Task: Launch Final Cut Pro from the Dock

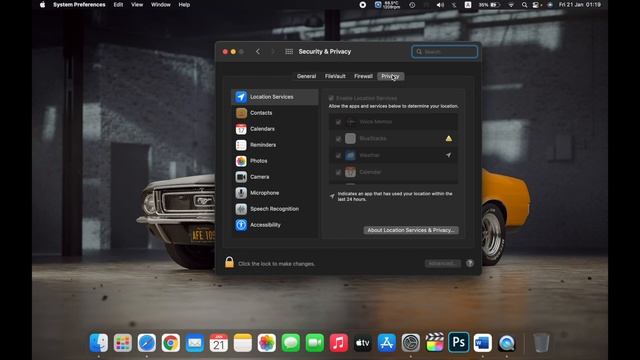Action: pos(435,342)
